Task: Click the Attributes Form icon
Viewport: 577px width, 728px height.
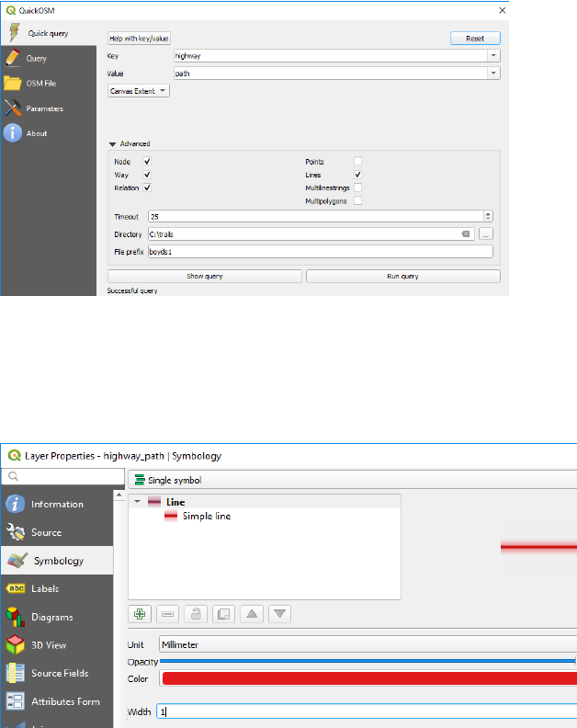Action: click(15, 701)
